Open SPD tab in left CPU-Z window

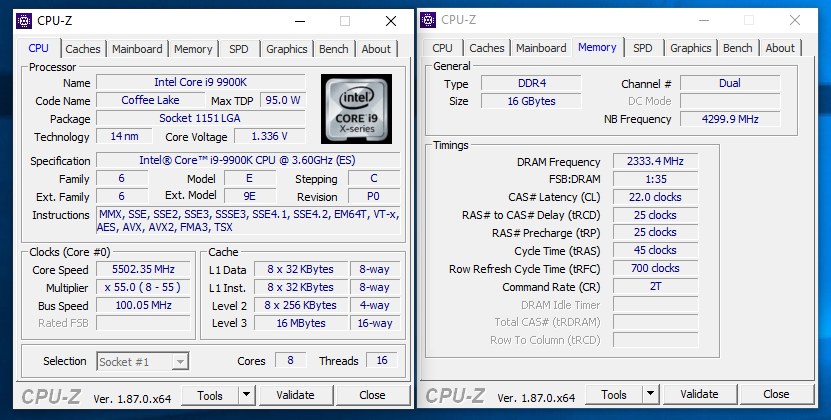pyautogui.click(x=238, y=49)
